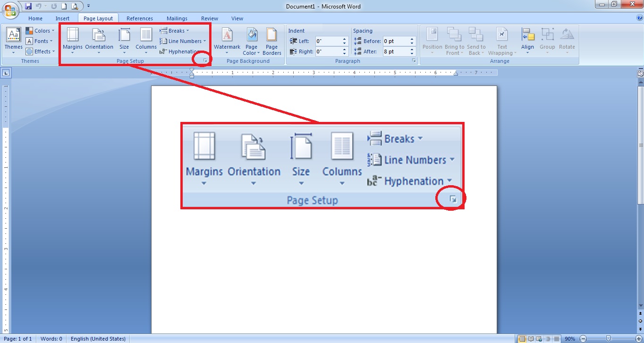
Task: Open the Margins gallery
Action: (72, 40)
